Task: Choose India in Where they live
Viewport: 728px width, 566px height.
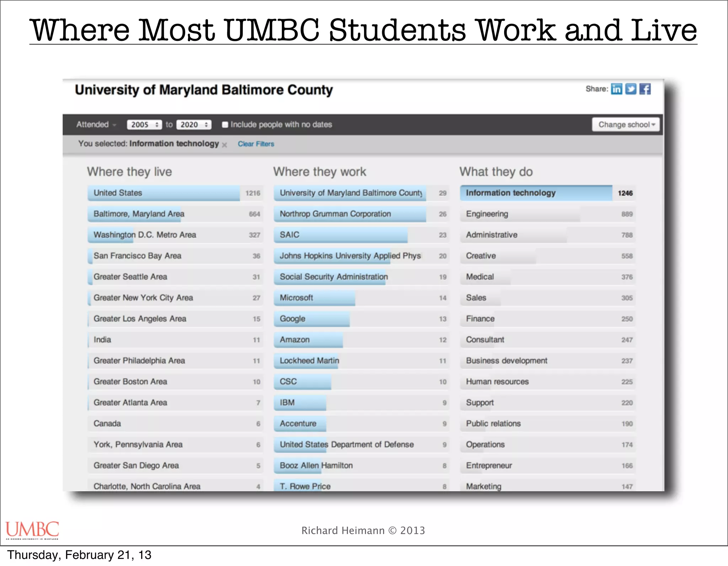Action: [176, 340]
